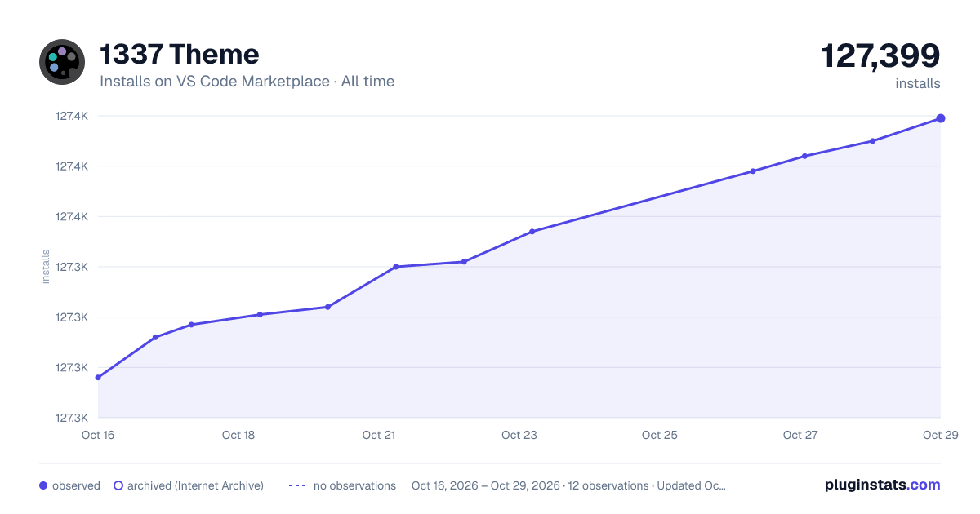Click the 'installs' label under 127,399
Screen dimensions: 980x514
(918, 83)
